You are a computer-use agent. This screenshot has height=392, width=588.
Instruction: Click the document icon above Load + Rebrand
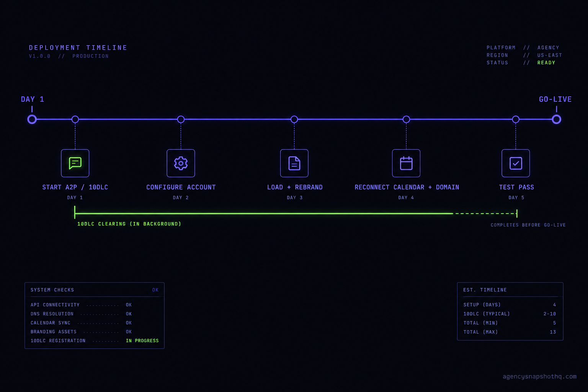pos(294,163)
